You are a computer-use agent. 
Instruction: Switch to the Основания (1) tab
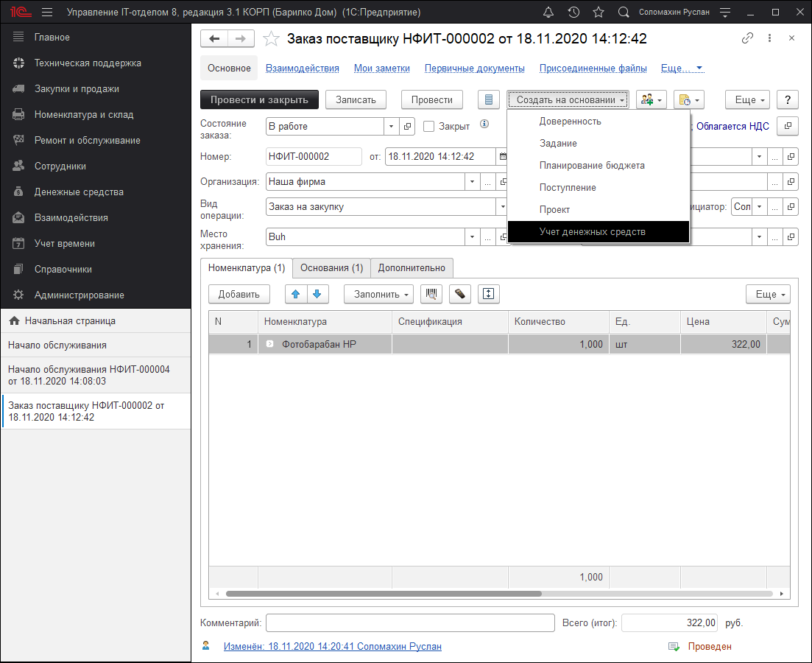pyautogui.click(x=331, y=268)
